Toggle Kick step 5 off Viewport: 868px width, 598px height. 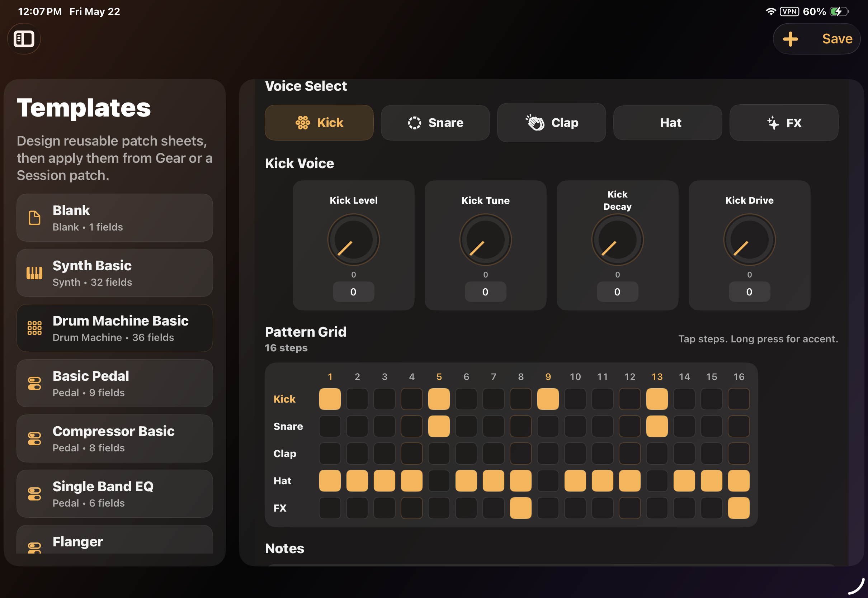pos(439,399)
